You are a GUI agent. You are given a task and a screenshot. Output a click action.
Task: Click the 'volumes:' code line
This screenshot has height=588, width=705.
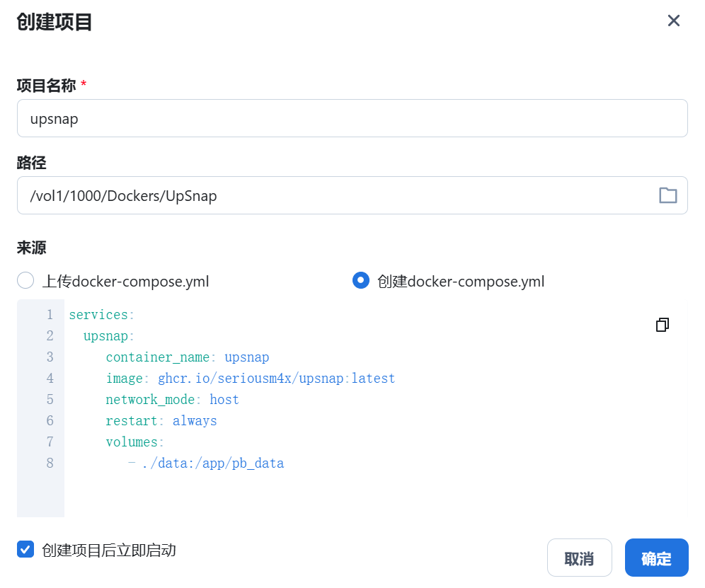tap(135, 442)
